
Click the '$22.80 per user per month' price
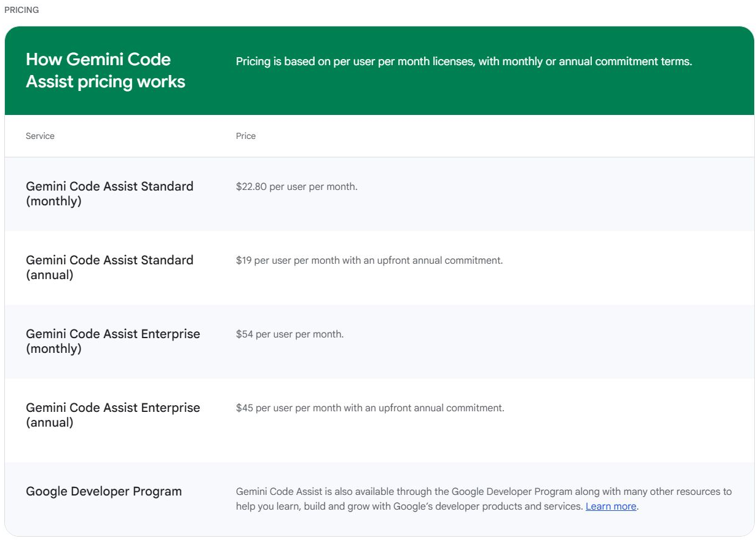[296, 186]
